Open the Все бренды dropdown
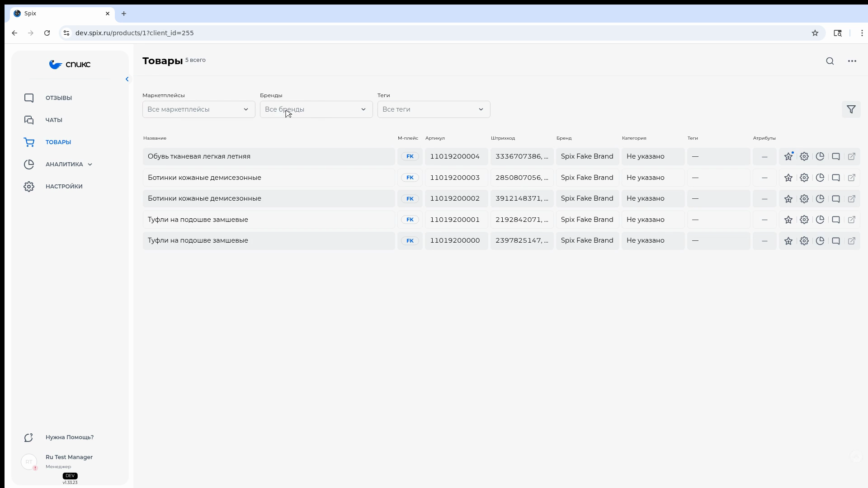868x488 pixels. click(x=316, y=109)
